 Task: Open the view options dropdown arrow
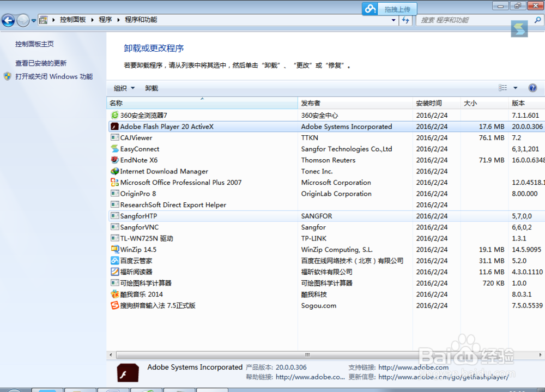click(x=516, y=88)
